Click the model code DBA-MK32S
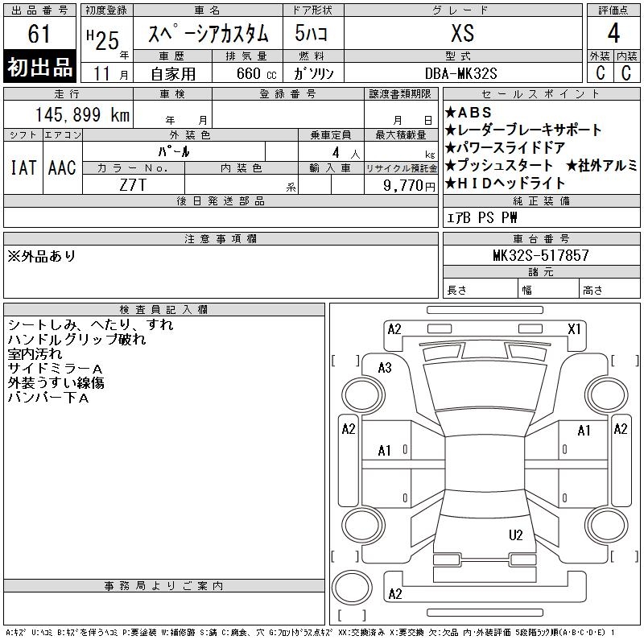Viewport: 644px width, 644px height. [461, 74]
